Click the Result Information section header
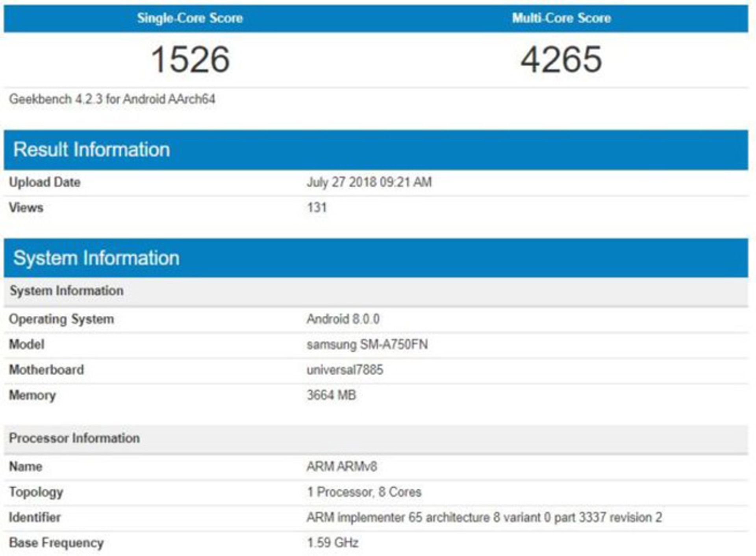The image size is (756, 556). [x=91, y=150]
